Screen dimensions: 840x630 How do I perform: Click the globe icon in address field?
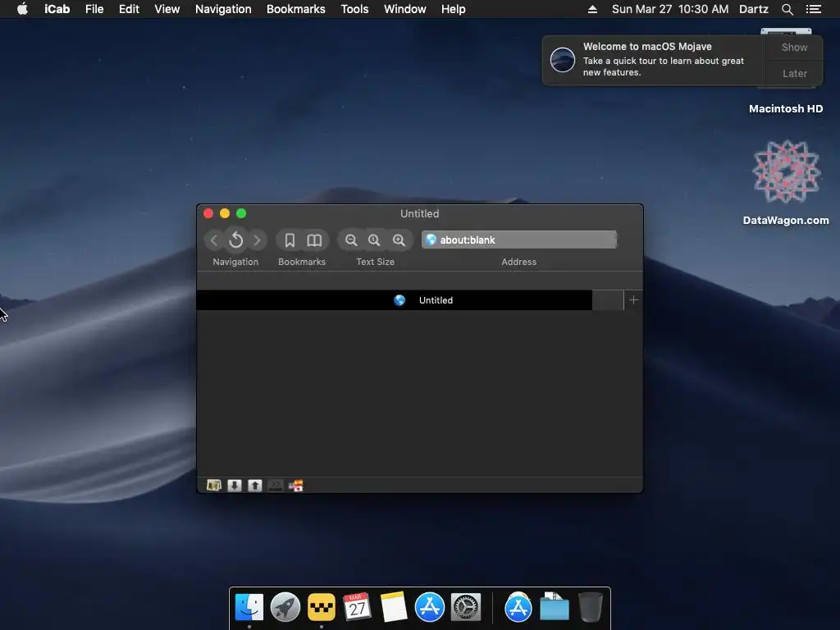coord(431,240)
